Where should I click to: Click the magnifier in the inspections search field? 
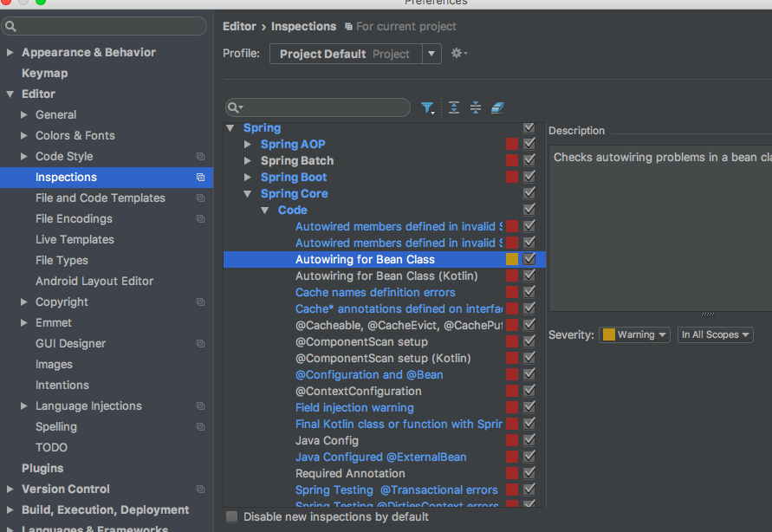(235, 107)
